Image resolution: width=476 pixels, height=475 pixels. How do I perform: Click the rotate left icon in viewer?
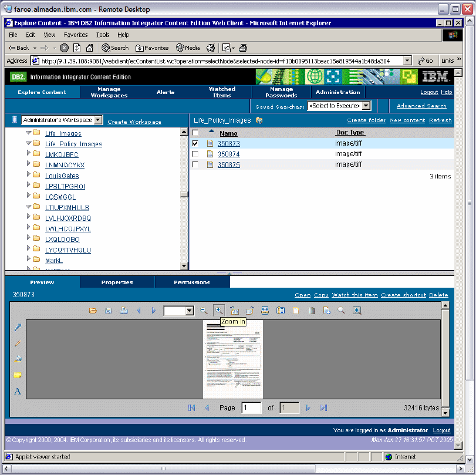(234, 311)
